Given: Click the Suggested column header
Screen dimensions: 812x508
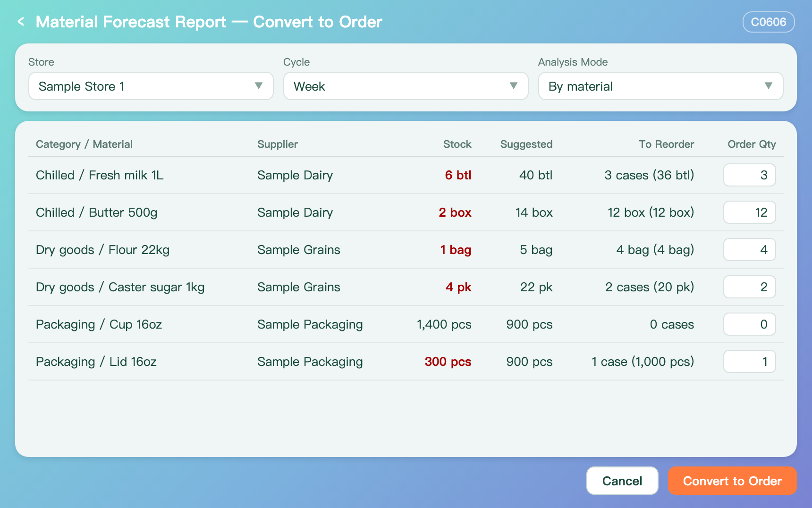Looking at the screenshot, I should 526,144.
